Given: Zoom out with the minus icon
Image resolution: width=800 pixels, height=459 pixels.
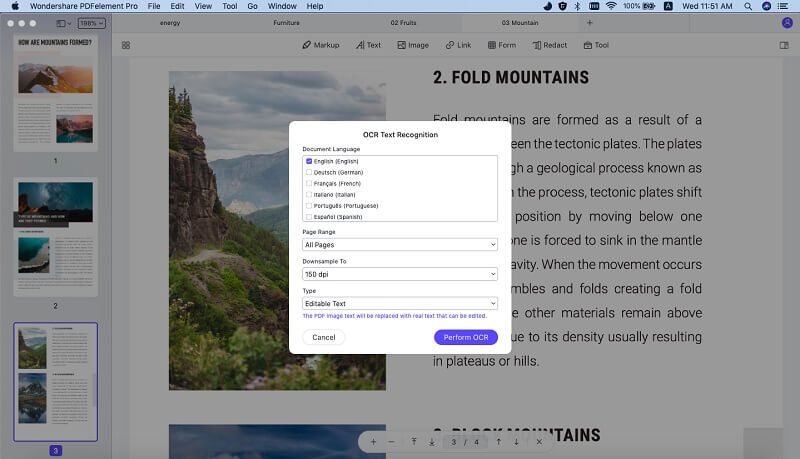Looking at the screenshot, I should click(x=391, y=442).
